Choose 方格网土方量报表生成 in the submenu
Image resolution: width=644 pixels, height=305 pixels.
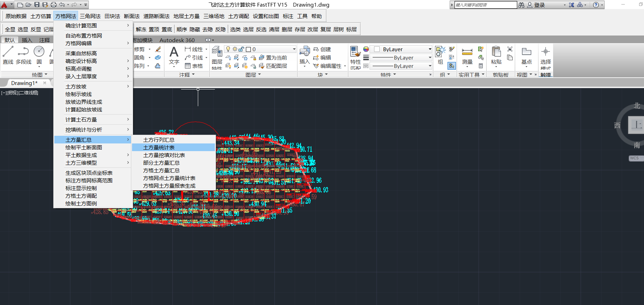pos(173,186)
